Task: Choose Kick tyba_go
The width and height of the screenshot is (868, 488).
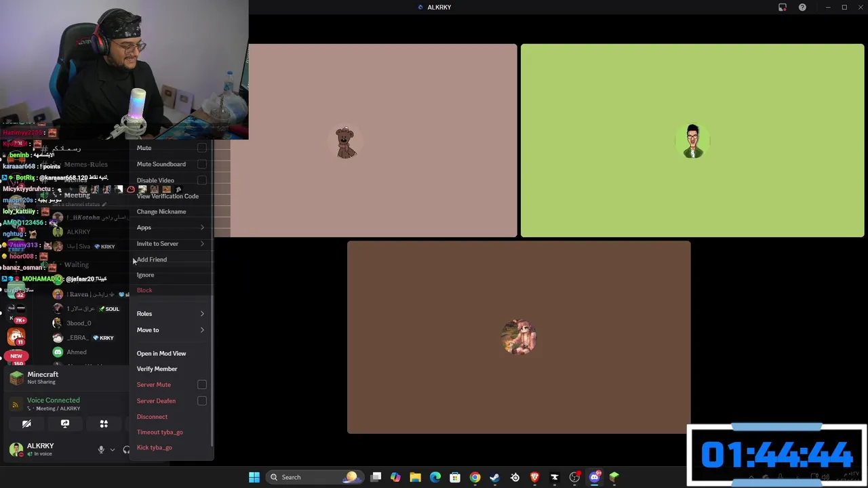Action: (154, 447)
